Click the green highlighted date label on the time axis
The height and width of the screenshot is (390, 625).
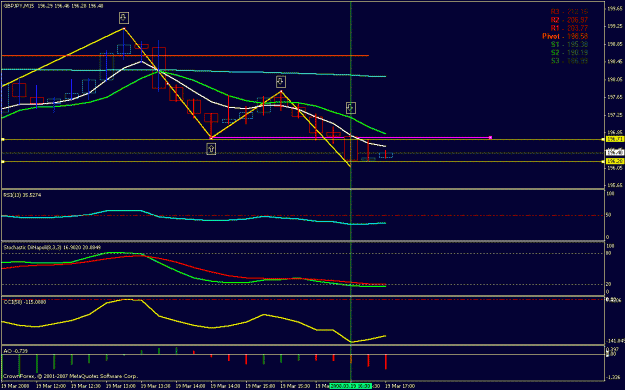[x=351, y=386]
